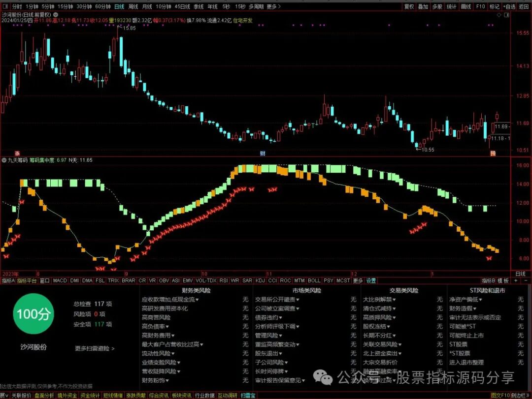Click 模板 template button

click(503, 281)
